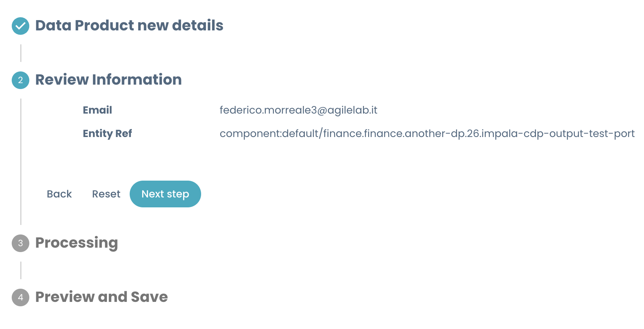Click the step 4 number circle
644x329 pixels.
tap(21, 297)
